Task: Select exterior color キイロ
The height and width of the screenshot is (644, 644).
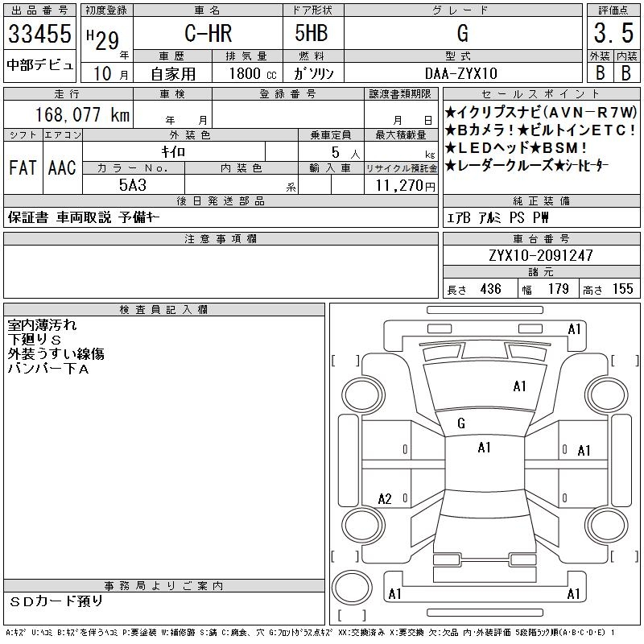Action: (x=173, y=152)
